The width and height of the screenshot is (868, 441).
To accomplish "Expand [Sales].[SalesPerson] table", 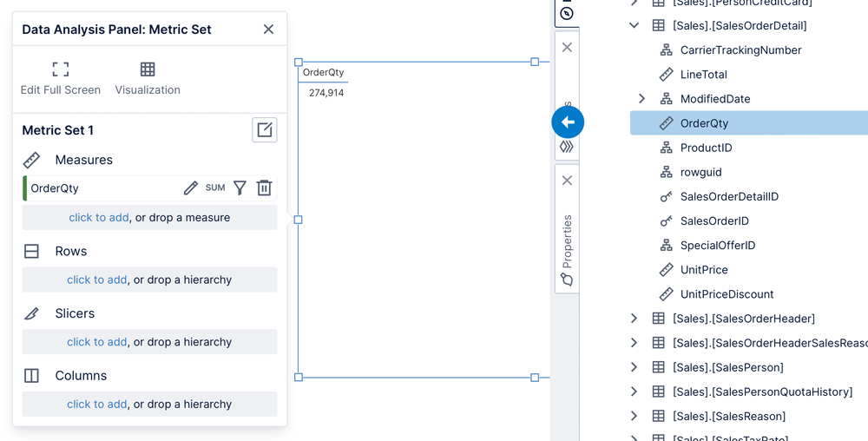I will 635,367.
